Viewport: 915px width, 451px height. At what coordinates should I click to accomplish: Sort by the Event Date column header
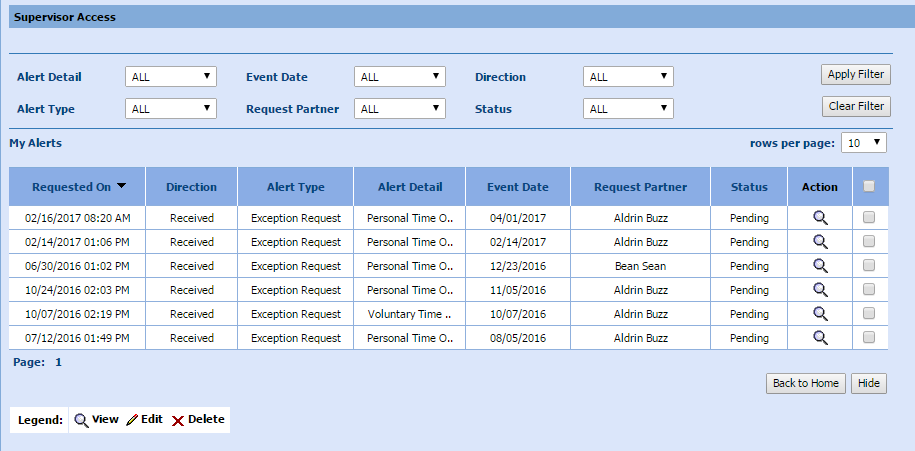(517, 187)
